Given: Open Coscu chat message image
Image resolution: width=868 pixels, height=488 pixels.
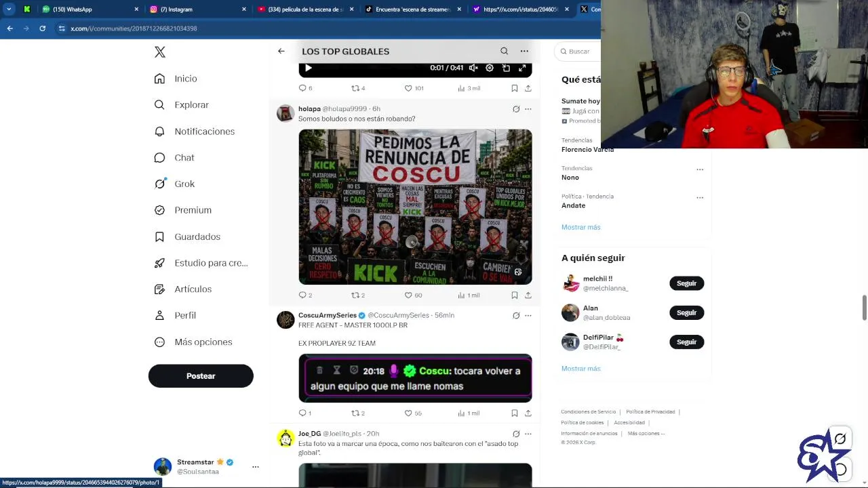Looking at the screenshot, I should 415,378.
